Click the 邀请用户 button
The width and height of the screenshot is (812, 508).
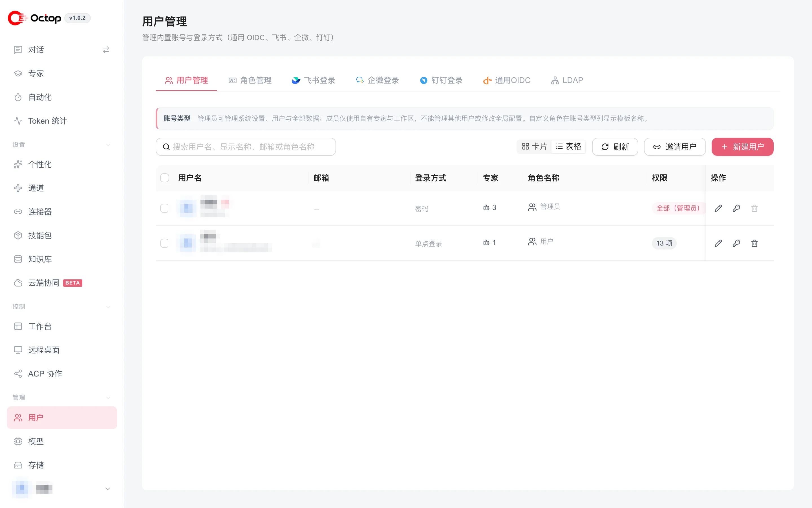point(675,147)
